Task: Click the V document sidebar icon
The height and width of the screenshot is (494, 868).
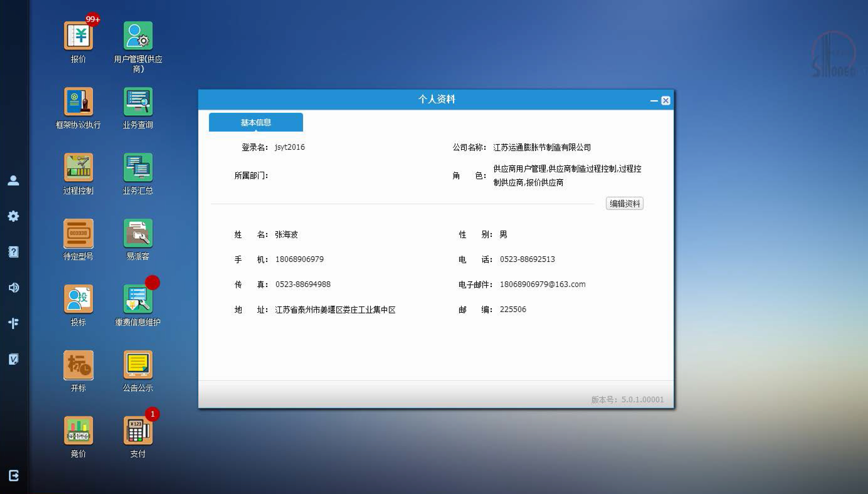Action: (13, 359)
